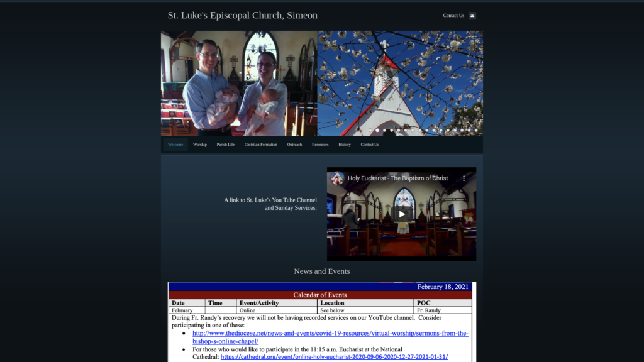
Task: Open the Welcome navigation tab
Action: 175,145
